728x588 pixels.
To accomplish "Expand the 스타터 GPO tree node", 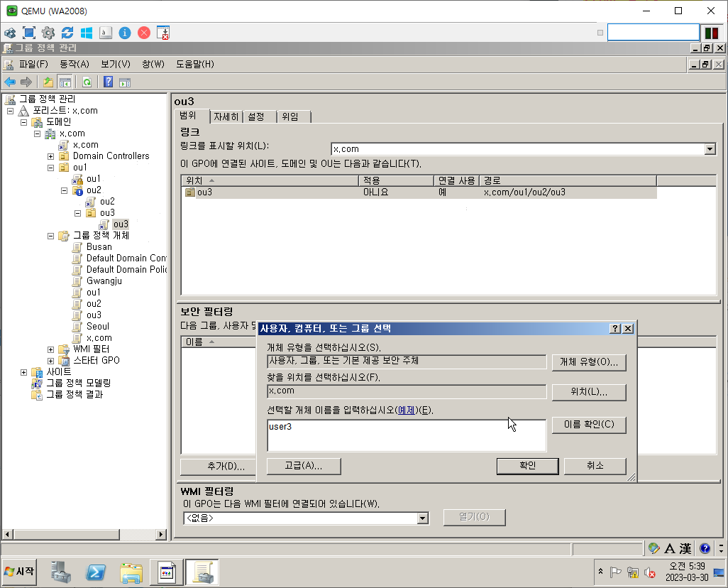I will tap(50, 361).
